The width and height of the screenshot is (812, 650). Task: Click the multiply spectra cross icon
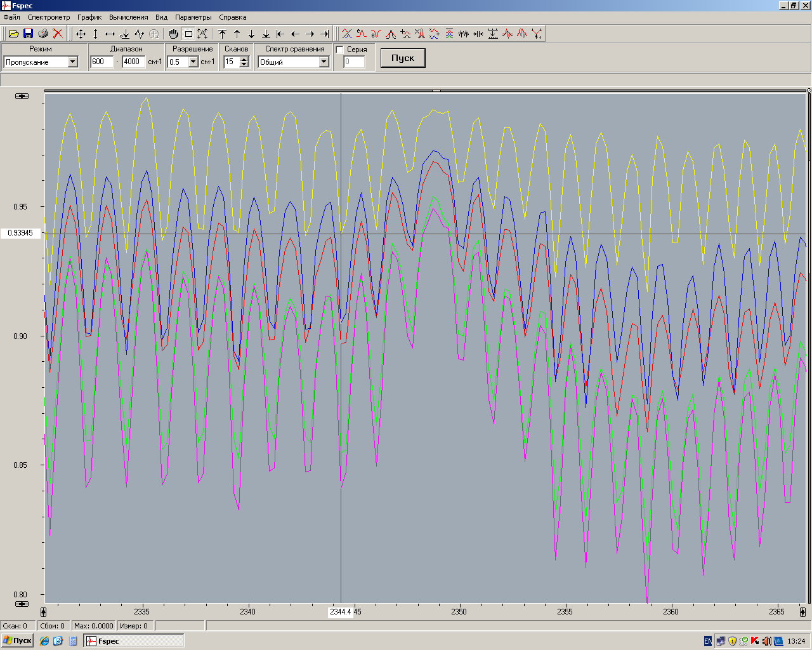coord(420,34)
